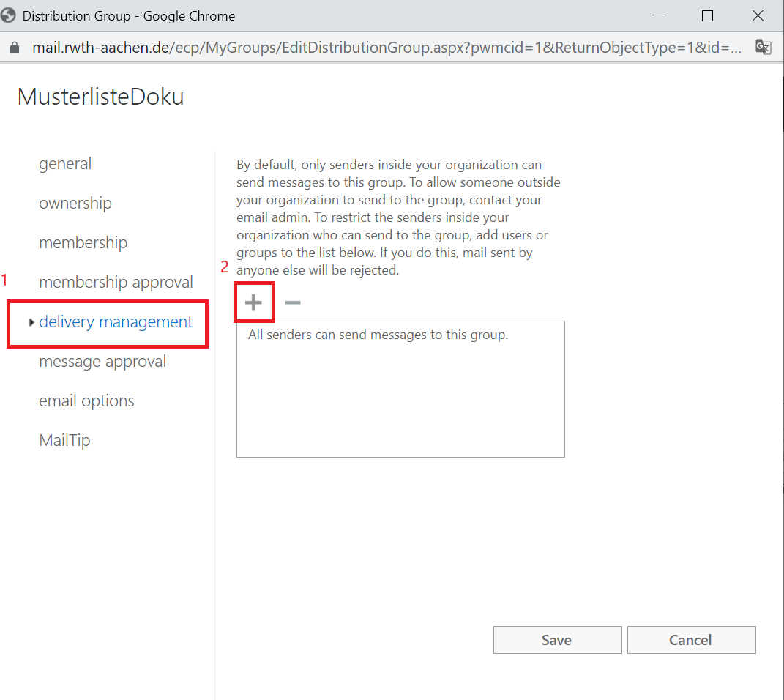This screenshot has height=700, width=784.
Task: Show the email options section
Action: click(86, 401)
